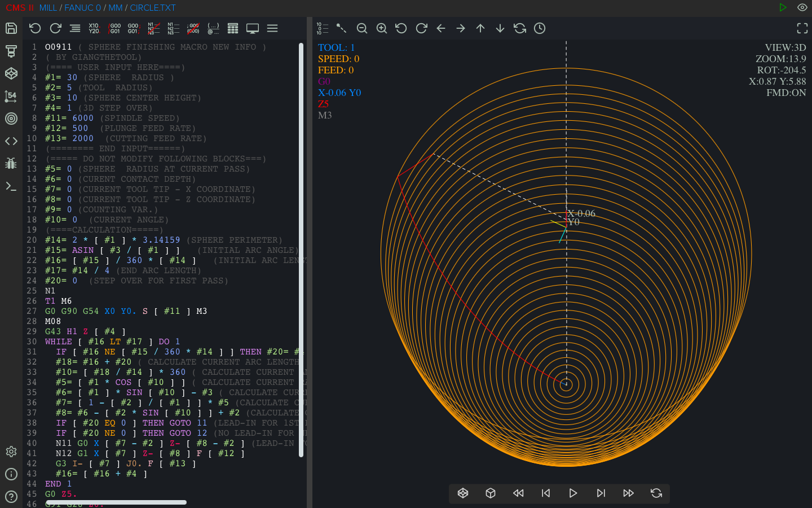The width and height of the screenshot is (812, 508).
Task: Open the calculator icon in editor toolbar
Action: 233,28
